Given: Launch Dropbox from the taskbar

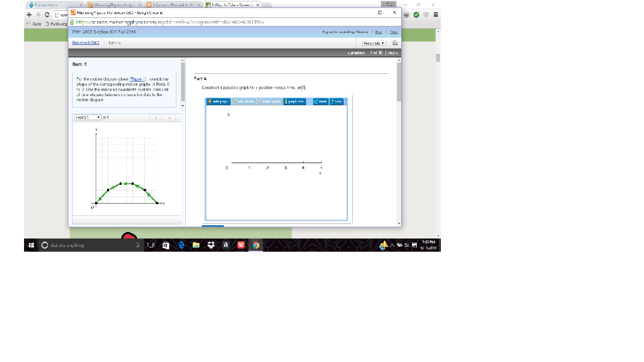Looking at the screenshot, I should click(x=211, y=245).
